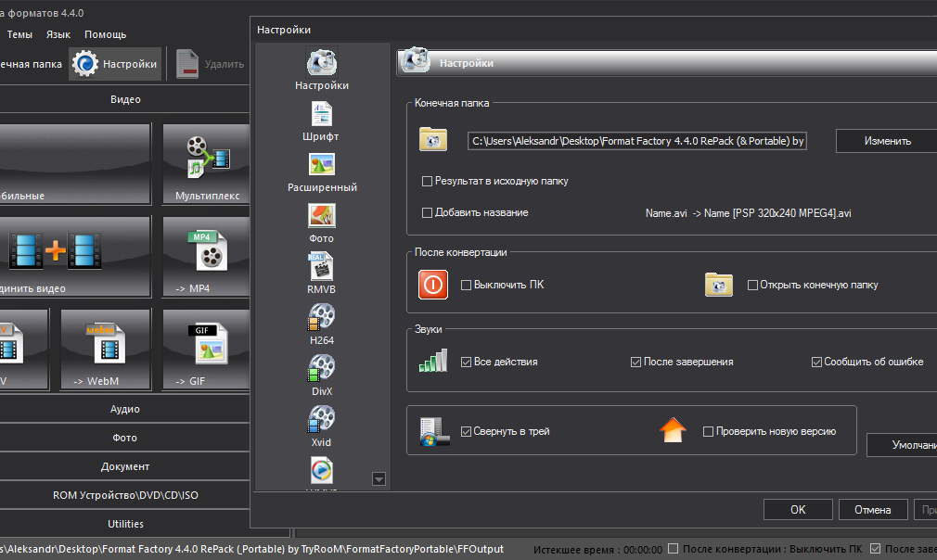Click the FFOutput path in the status bar
Screen dimensions: 937x560
251,549
